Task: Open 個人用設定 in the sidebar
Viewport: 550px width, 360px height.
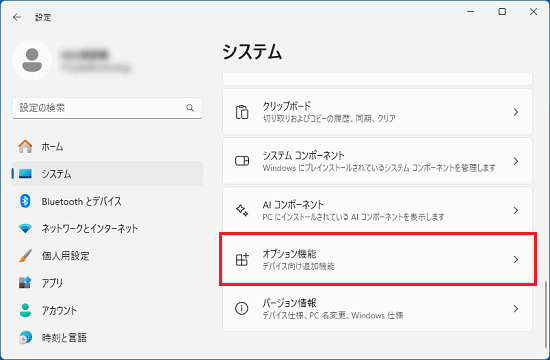Action: tap(107, 256)
